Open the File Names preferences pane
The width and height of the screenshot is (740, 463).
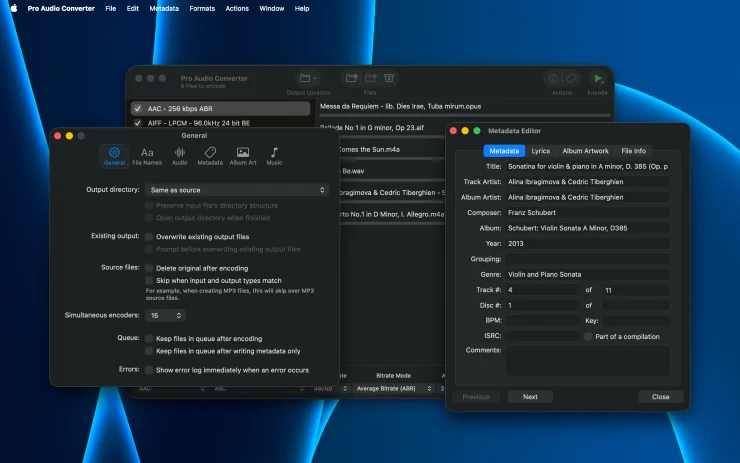pyautogui.click(x=147, y=156)
